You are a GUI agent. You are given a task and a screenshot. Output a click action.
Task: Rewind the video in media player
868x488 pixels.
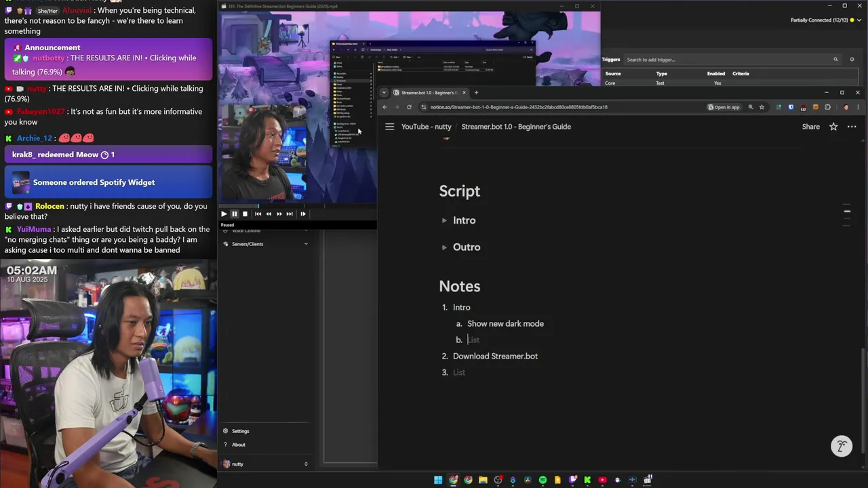pyautogui.click(x=269, y=213)
